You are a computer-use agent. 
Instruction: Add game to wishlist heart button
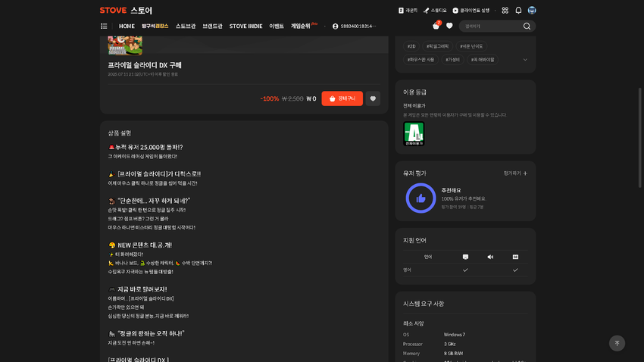(x=373, y=98)
